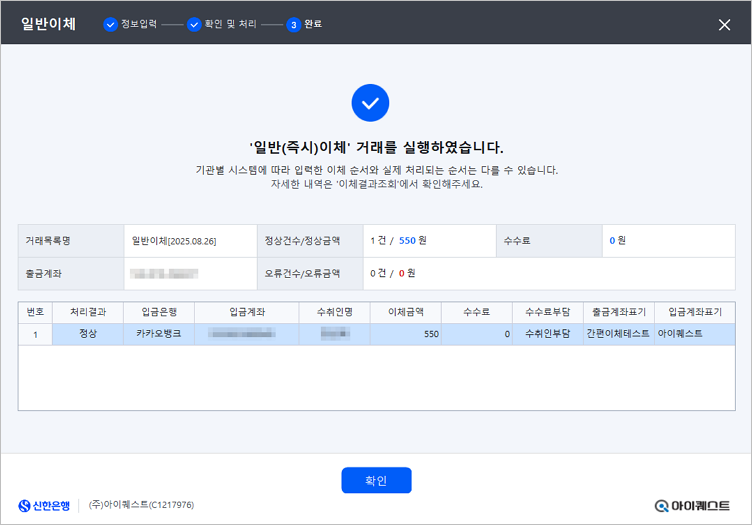Click the 간편이체테스트 cell

point(619,334)
